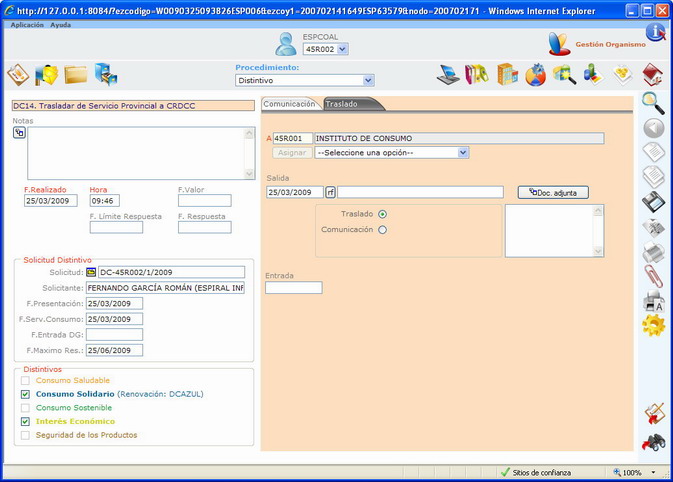673x482 pixels.
Task: Open the Ayuda menu
Action: pos(61,25)
